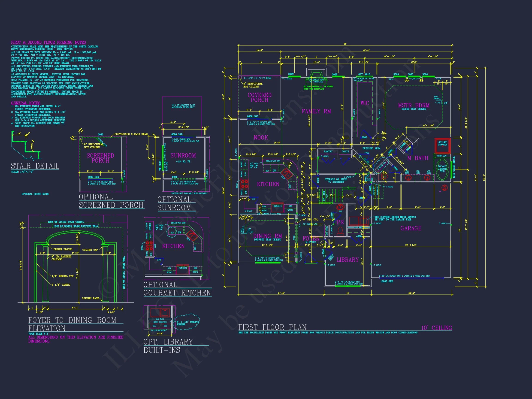
Task: Click the FIRST FLOOR PLAN title
Action: [272, 327]
